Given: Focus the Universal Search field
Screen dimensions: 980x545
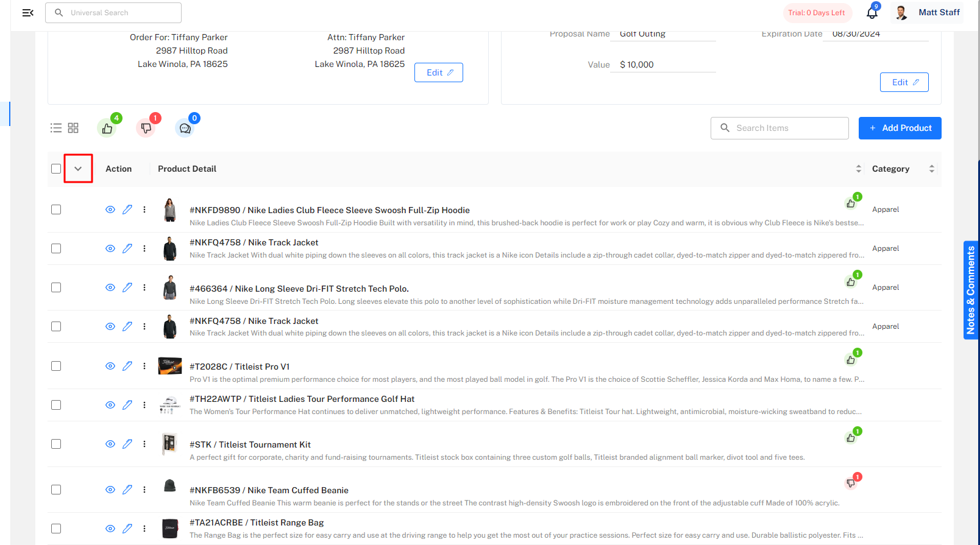Looking at the screenshot, I should pos(113,13).
